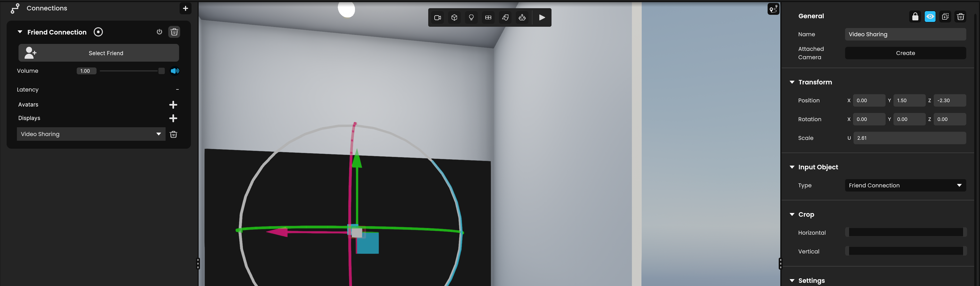Click the Latency label
The width and height of the screenshot is (980, 286).
pos(28,89)
